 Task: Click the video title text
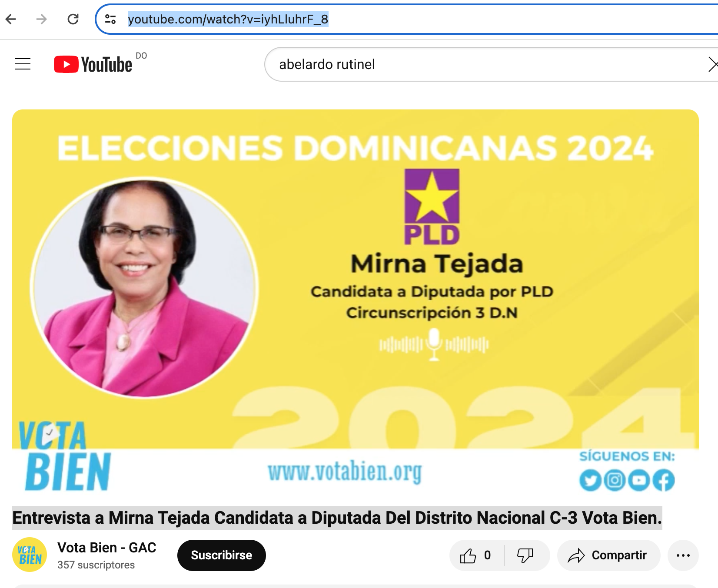click(337, 518)
